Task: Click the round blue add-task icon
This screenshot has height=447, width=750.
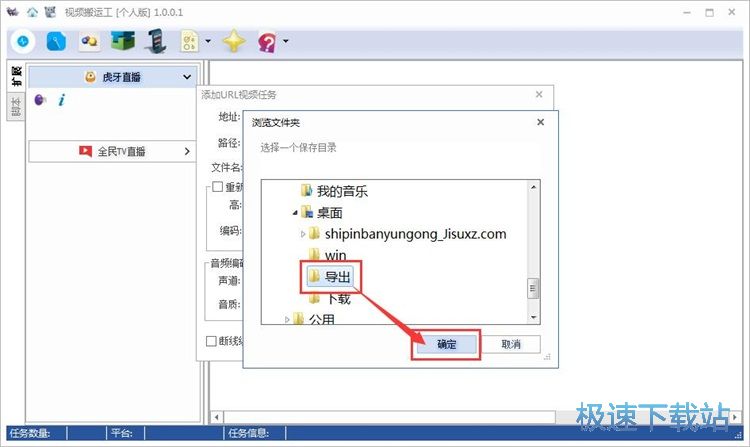Action: click(22, 42)
